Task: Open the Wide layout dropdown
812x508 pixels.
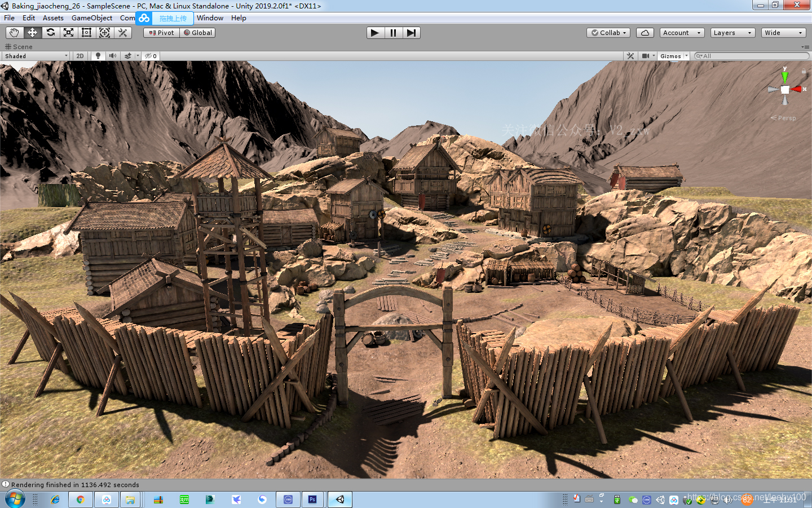Action: click(783, 33)
